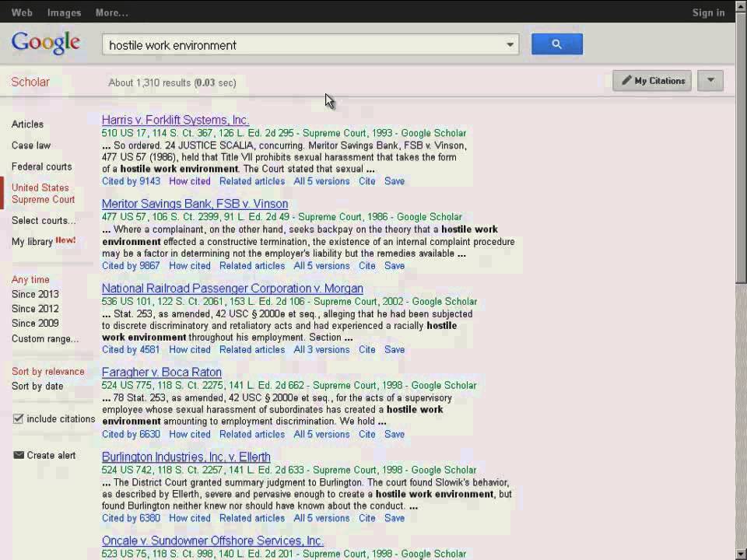Click How cited under Harris v. Forklift

[190, 181]
